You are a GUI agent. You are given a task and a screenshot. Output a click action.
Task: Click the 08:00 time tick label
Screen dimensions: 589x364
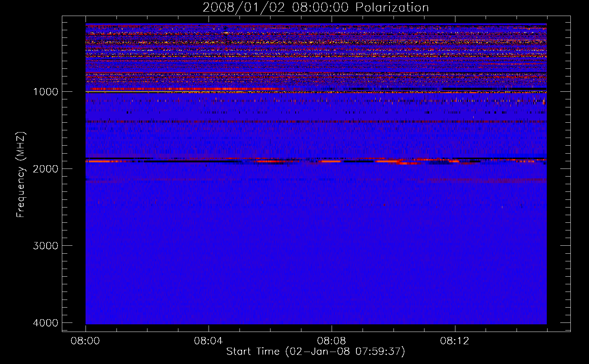[85, 341]
